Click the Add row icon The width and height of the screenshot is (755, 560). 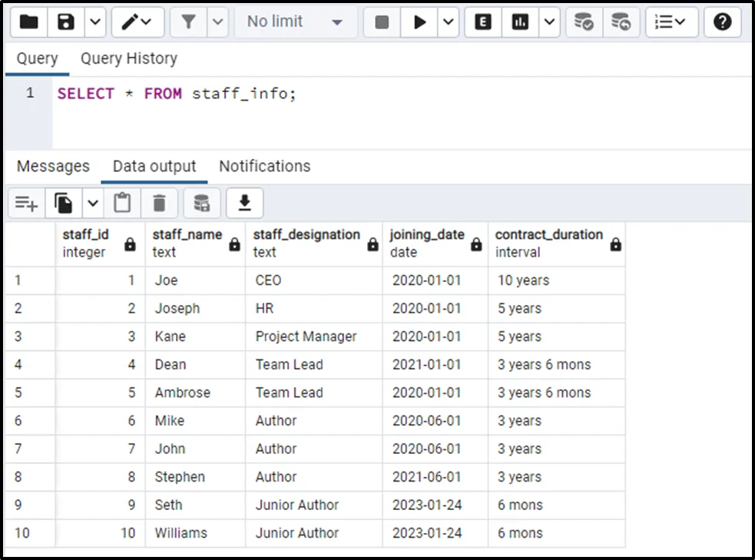point(26,203)
